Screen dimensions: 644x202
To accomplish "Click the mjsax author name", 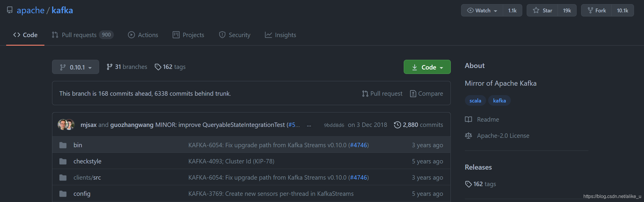I will pyautogui.click(x=89, y=125).
